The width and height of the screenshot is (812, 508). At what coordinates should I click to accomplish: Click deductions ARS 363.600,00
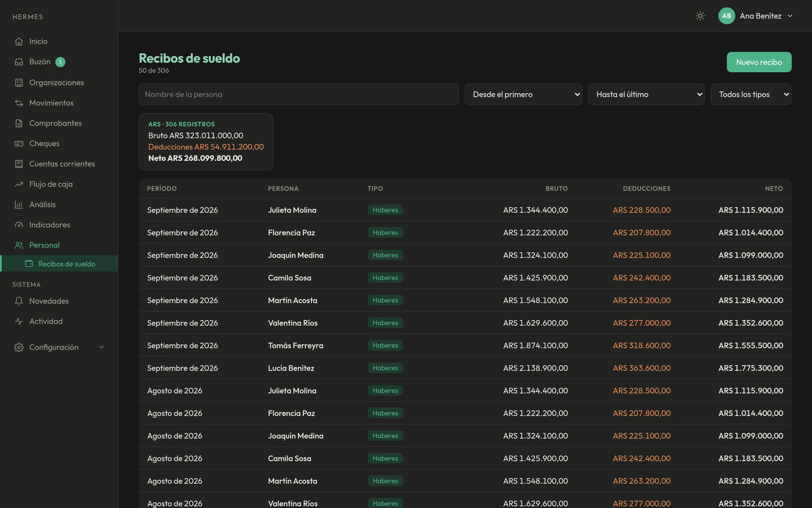[x=641, y=368]
